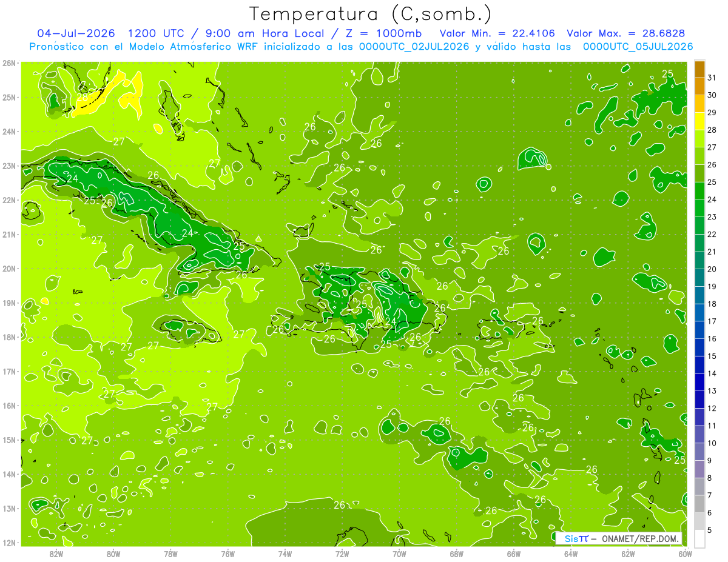
Task: Click the teal swatch between 19 and 20
Action: point(700,278)
